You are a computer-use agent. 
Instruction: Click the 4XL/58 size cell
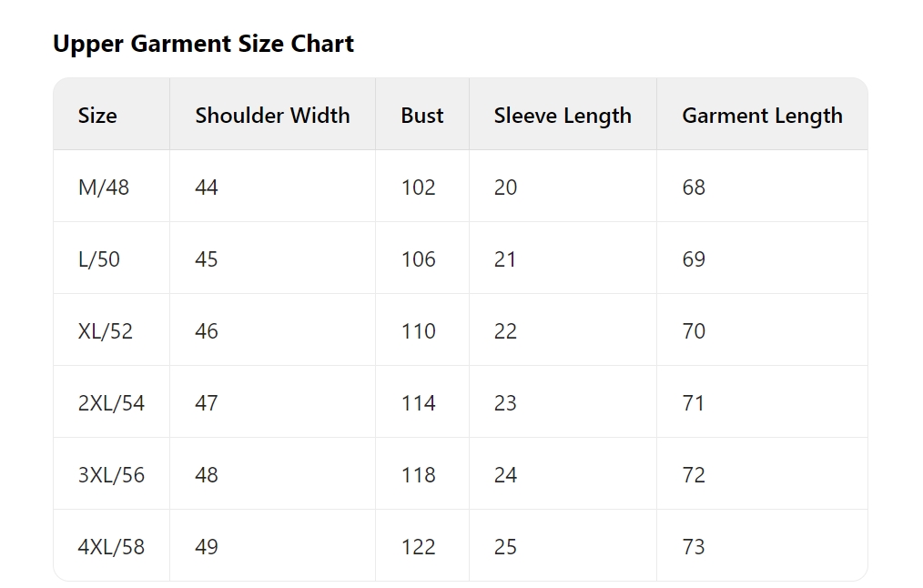coord(111,546)
